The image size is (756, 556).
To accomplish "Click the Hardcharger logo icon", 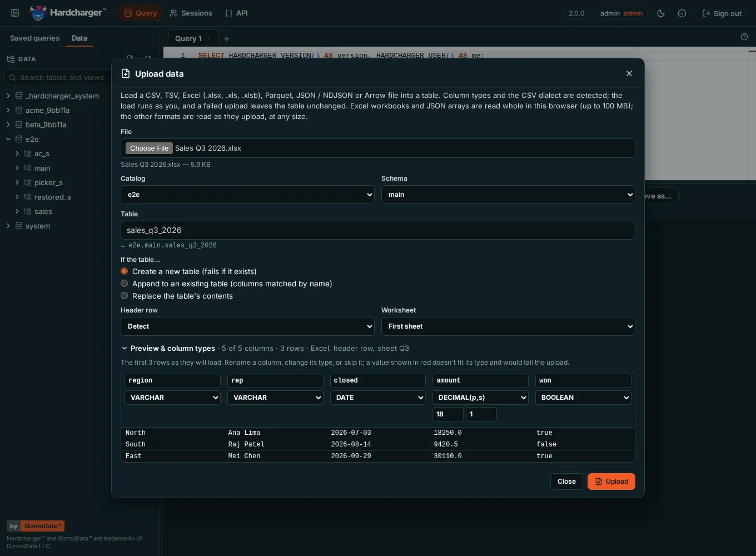I will tap(38, 13).
